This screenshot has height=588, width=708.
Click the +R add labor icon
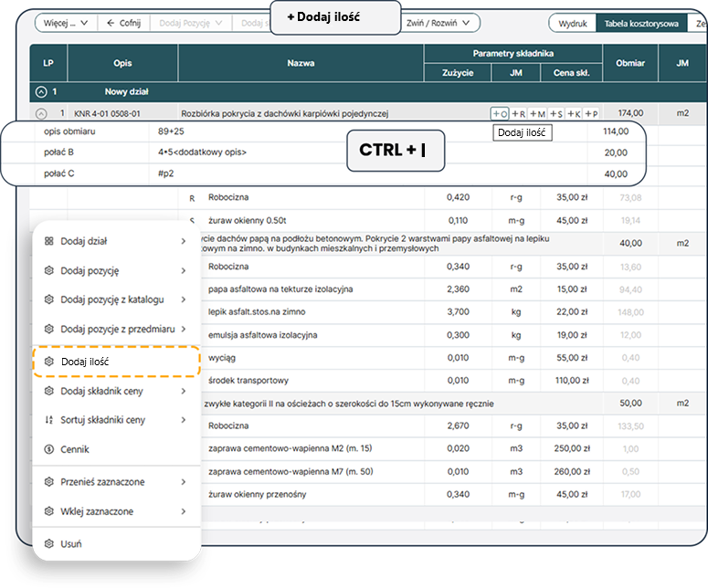[x=519, y=114]
